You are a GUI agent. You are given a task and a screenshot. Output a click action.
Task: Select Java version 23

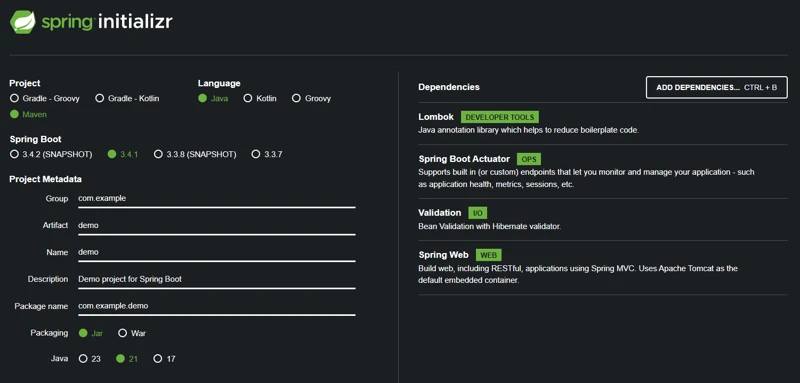[x=90, y=359]
